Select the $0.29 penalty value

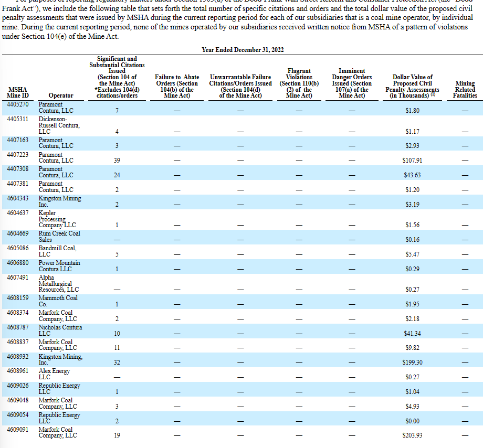[412, 269]
